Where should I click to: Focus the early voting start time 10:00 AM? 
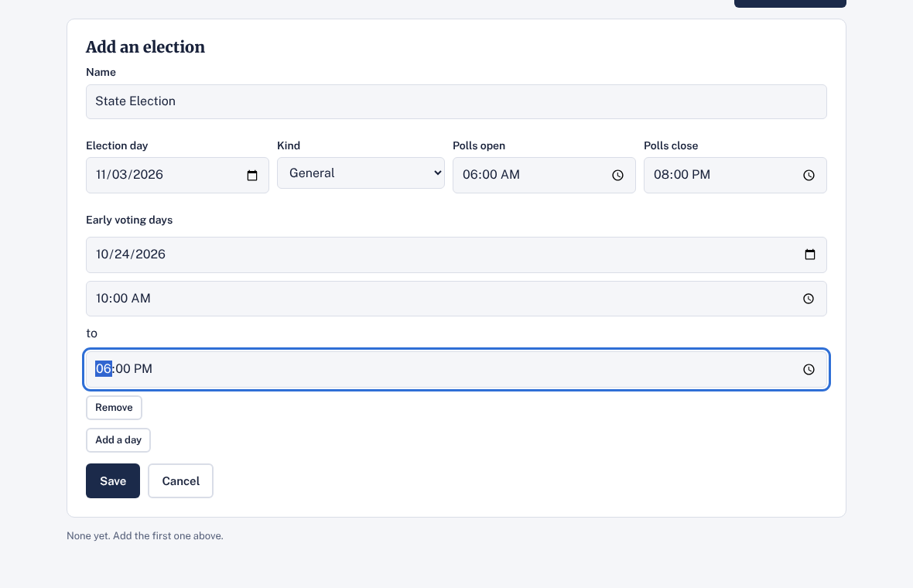tap(456, 299)
